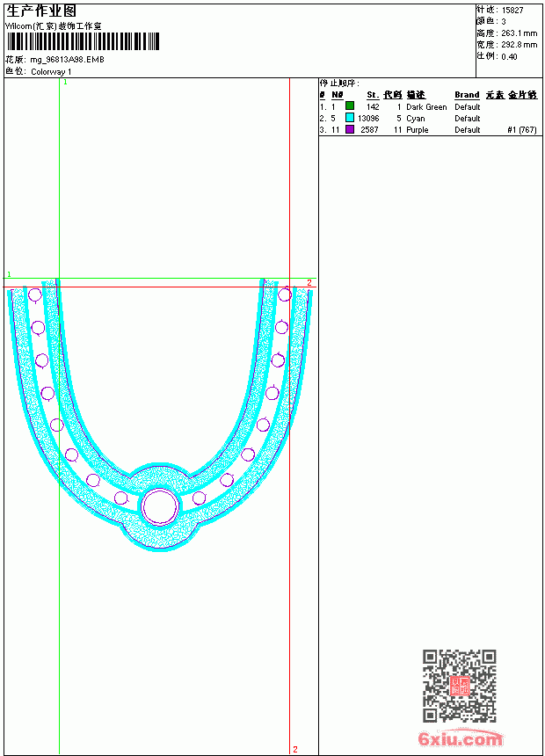The width and height of the screenshot is (545, 756).
Task: Select the Cyan description text
Action: pyautogui.click(x=415, y=118)
